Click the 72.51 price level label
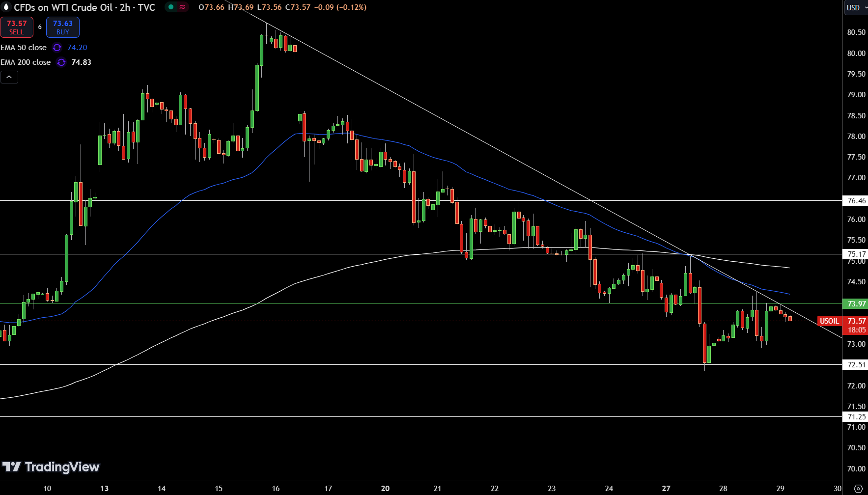This screenshot has height=495, width=868. click(855, 364)
